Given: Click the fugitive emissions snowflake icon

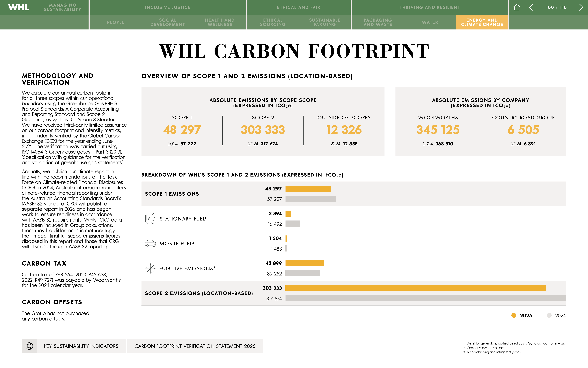Looking at the screenshot, I should click(x=150, y=268).
